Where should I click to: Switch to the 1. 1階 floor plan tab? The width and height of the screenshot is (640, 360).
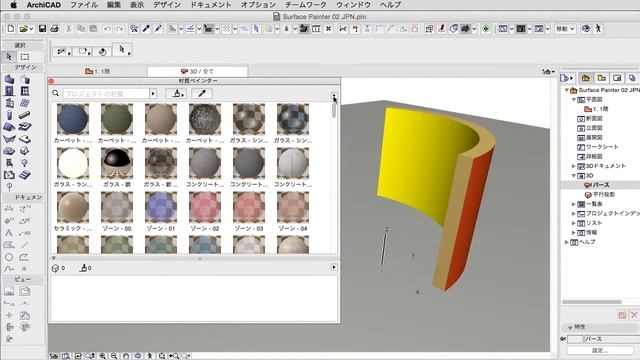point(98,71)
